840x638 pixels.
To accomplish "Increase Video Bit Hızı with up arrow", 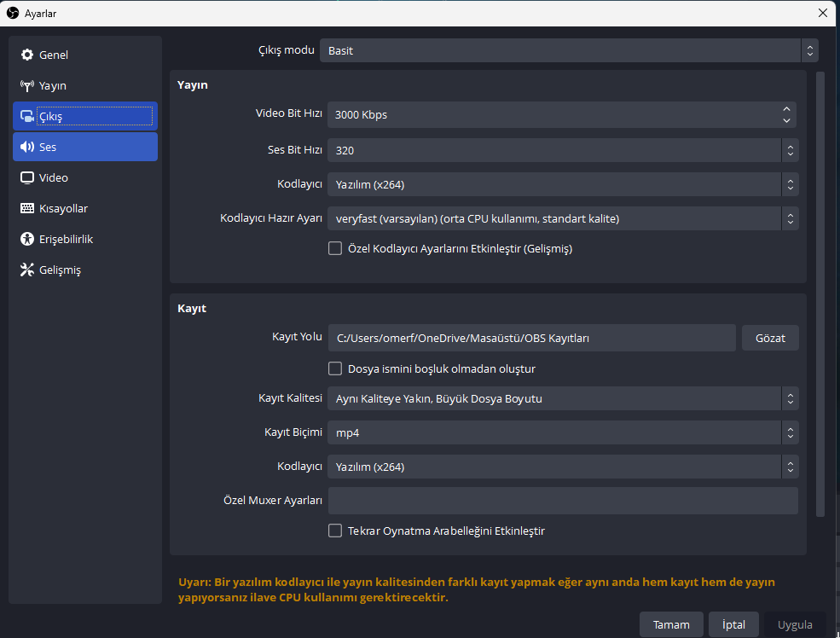I will coord(786,108).
